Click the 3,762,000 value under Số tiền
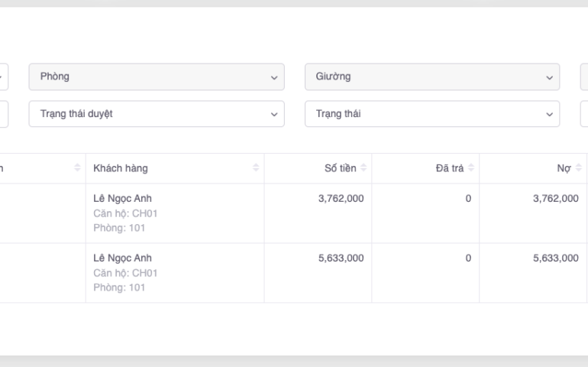The width and height of the screenshot is (588, 367). pyautogui.click(x=341, y=199)
